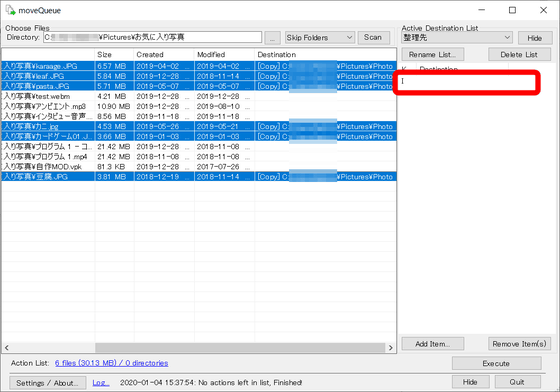Select the プログラム 1 - コ... file row

(199, 146)
